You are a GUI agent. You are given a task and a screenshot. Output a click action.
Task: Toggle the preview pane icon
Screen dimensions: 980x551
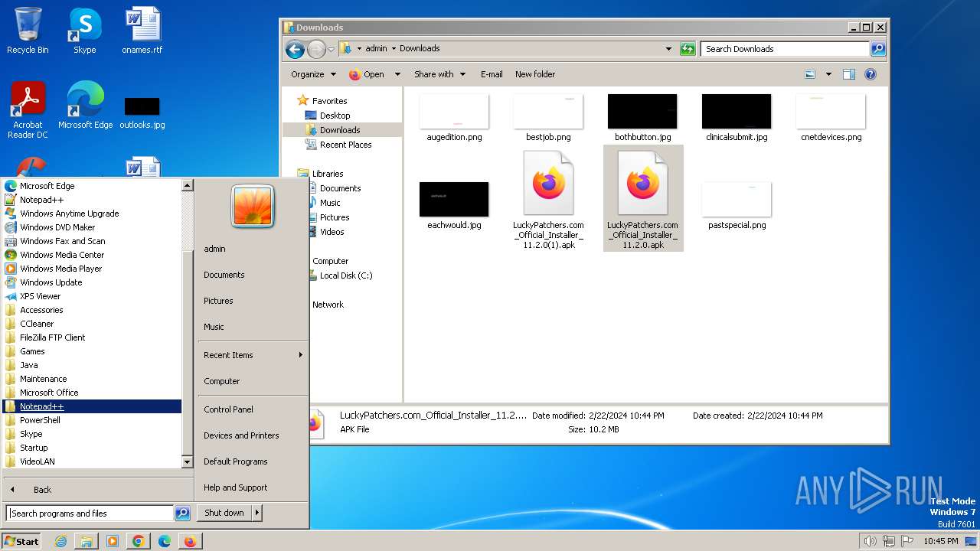[848, 74]
